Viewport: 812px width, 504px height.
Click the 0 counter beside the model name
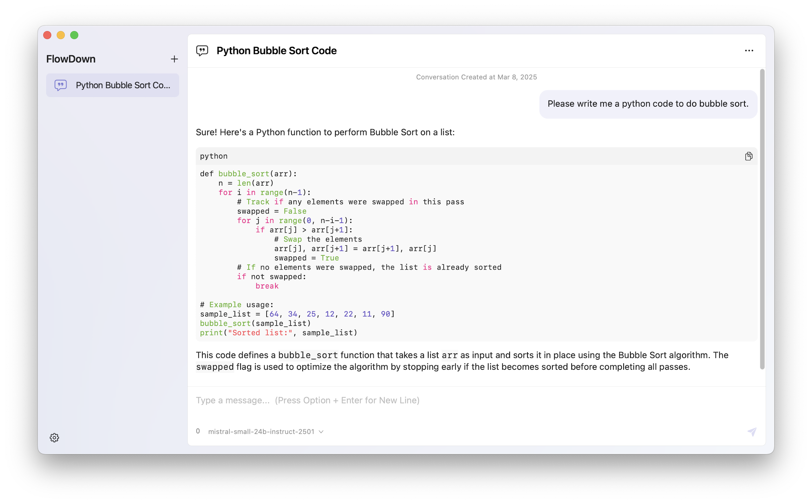point(198,431)
